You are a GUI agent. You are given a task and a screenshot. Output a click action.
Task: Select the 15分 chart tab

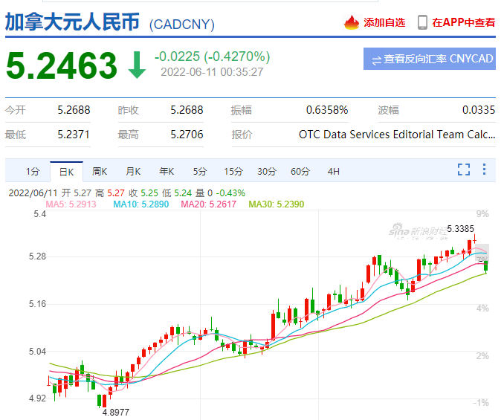[233, 172]
